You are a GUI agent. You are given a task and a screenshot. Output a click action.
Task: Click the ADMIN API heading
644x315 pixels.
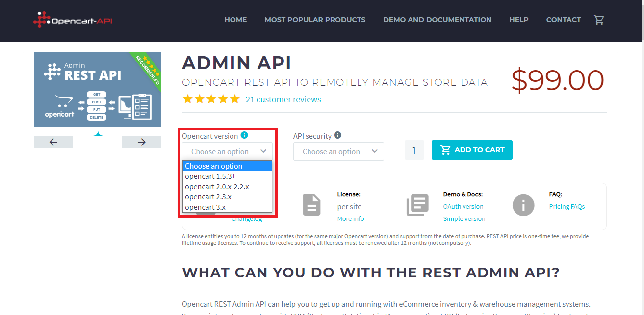236,63
